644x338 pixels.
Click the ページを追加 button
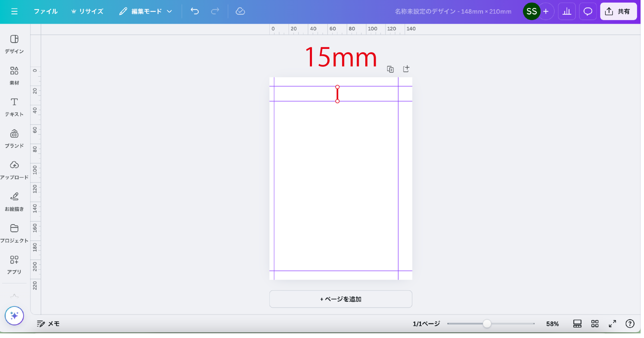[x=340, y=299]
